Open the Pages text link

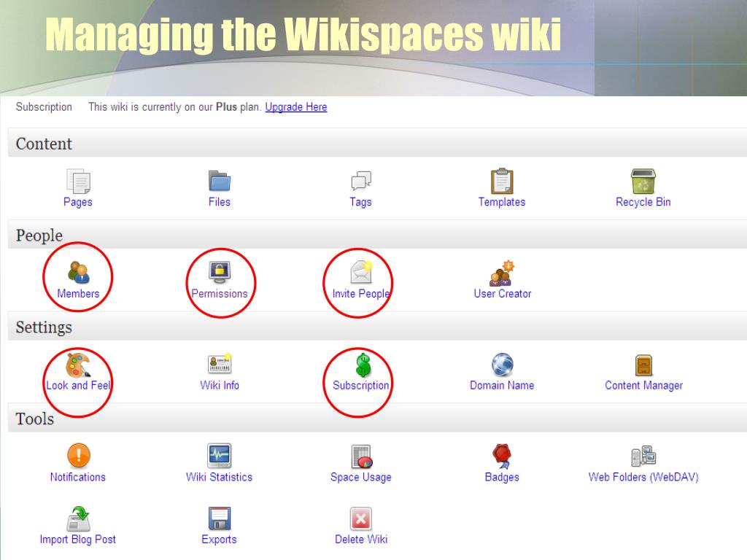coord(78,202)
